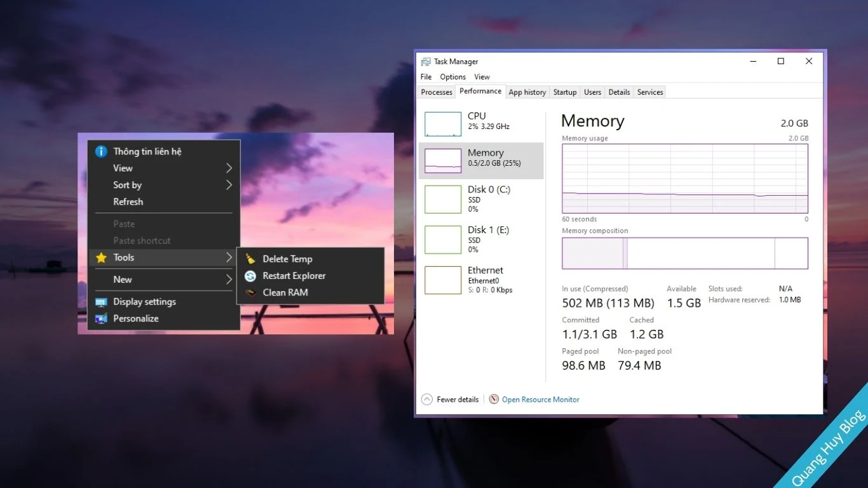Click the Memory usage graph

685,179
